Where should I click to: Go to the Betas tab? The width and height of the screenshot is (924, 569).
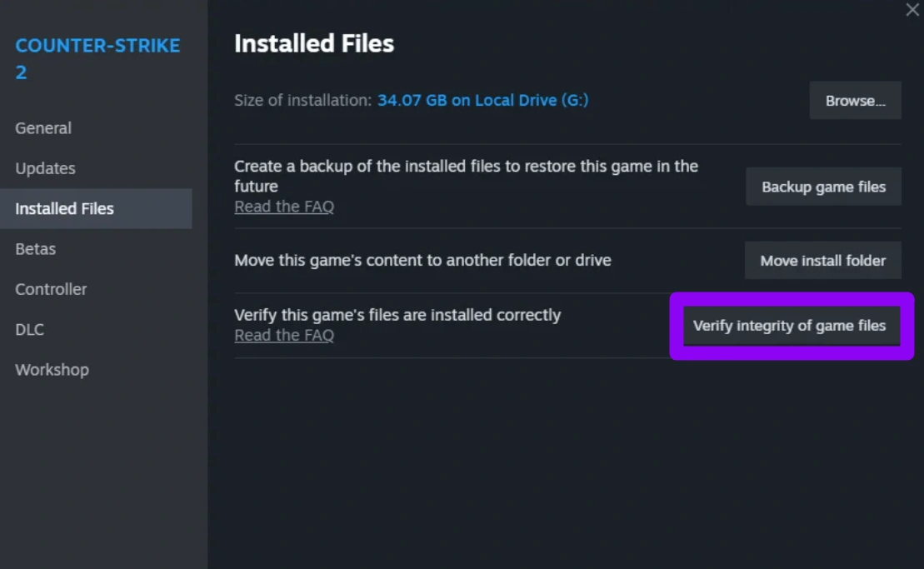[x=35, y=249]
